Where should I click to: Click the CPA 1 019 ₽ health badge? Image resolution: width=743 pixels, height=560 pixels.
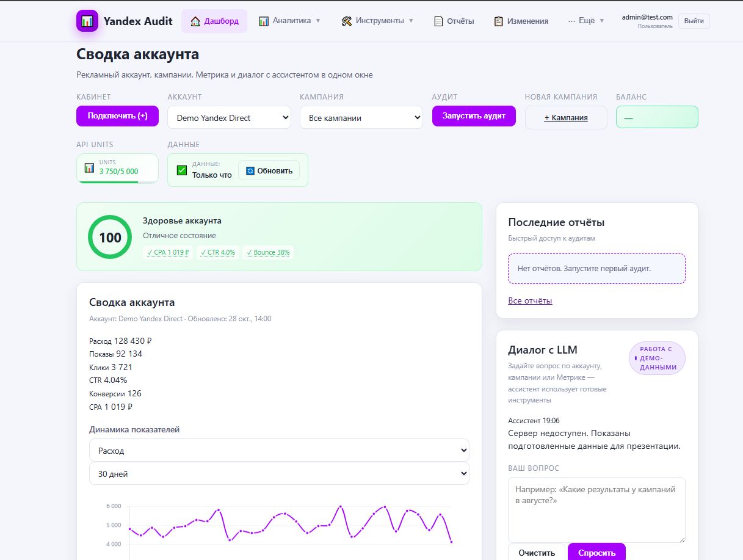(x=168, y=252)
